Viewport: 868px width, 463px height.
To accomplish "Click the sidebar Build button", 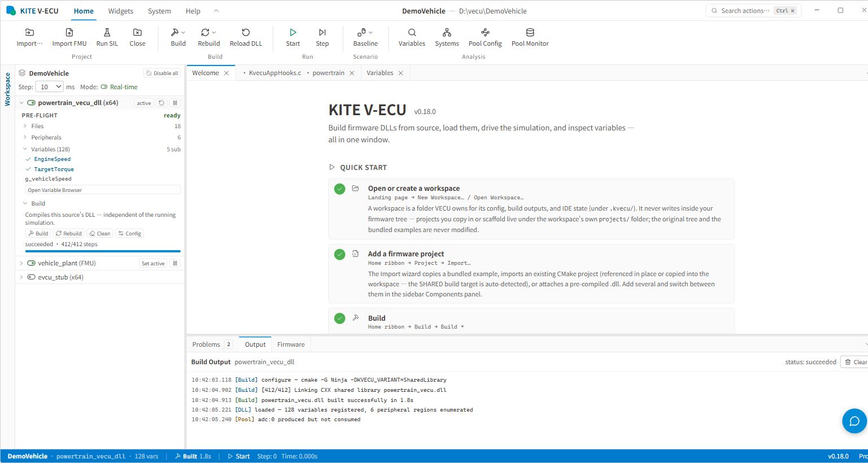I will (38, 233).
